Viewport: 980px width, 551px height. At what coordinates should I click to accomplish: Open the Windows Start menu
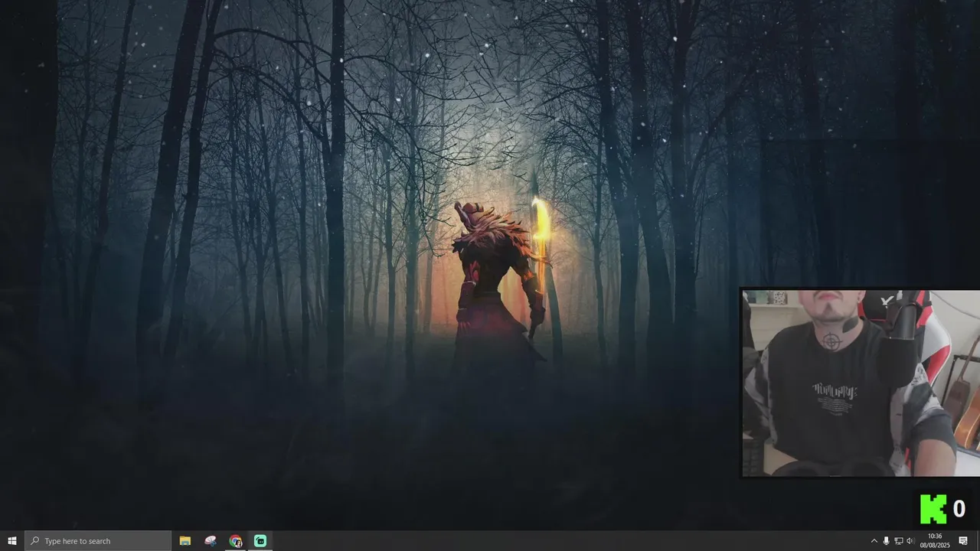click(12, 541)
